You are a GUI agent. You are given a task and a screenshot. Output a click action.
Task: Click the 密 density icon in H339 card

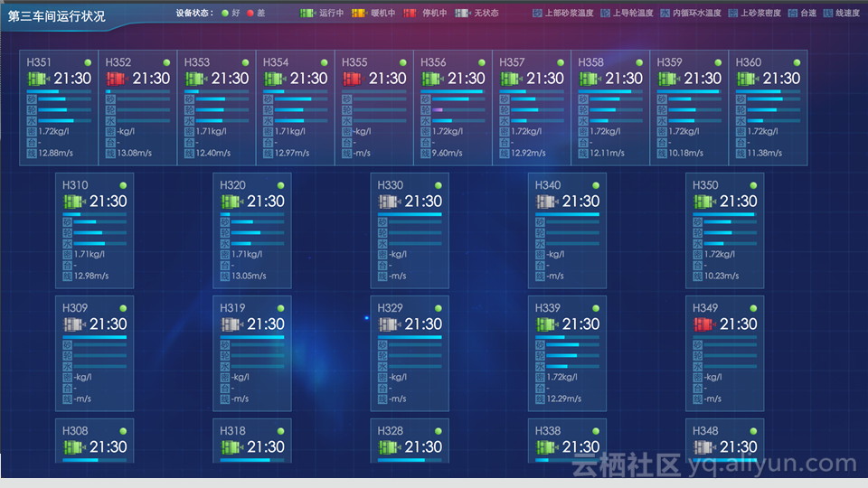[x=541, y=378]
